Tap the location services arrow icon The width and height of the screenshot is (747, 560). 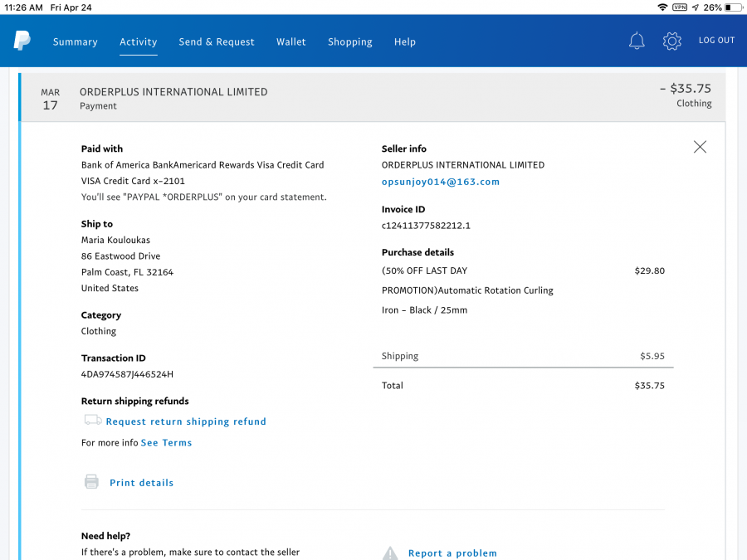click(x=696, y=7)
